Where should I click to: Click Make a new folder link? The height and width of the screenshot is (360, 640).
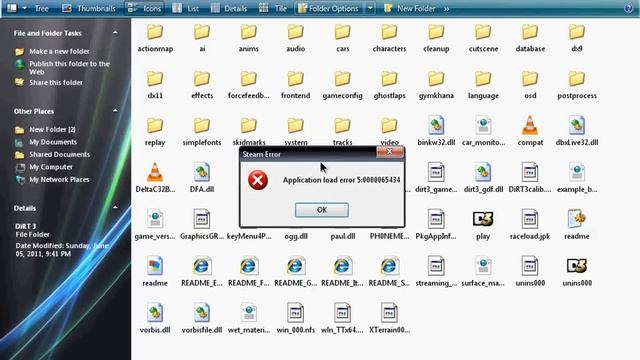[59, 51]
